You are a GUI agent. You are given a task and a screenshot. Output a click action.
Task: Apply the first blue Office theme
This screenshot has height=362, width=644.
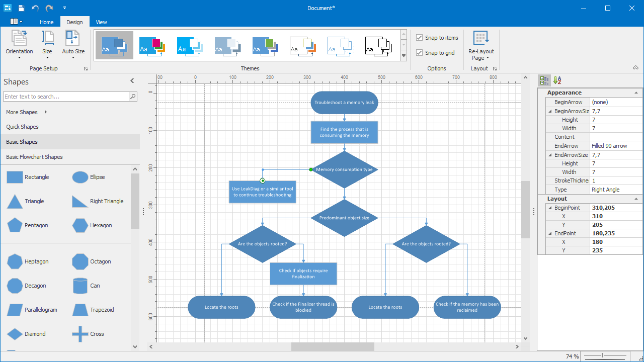click(114, 45)
